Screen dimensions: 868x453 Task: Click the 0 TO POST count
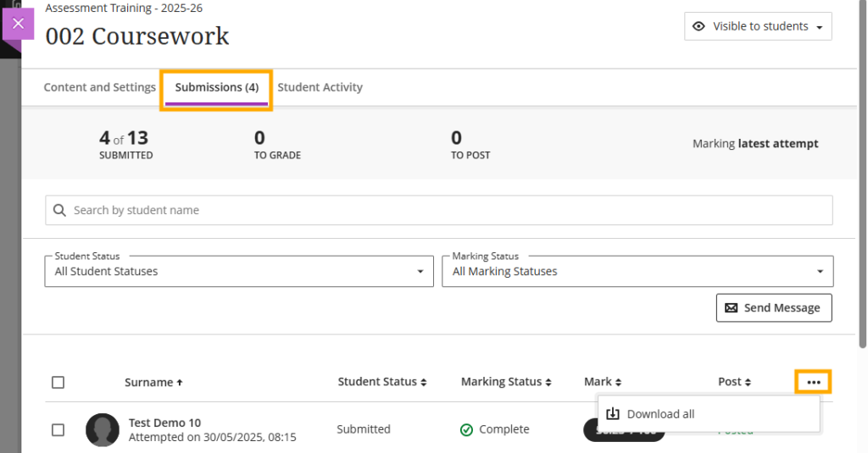pos(470,144)
